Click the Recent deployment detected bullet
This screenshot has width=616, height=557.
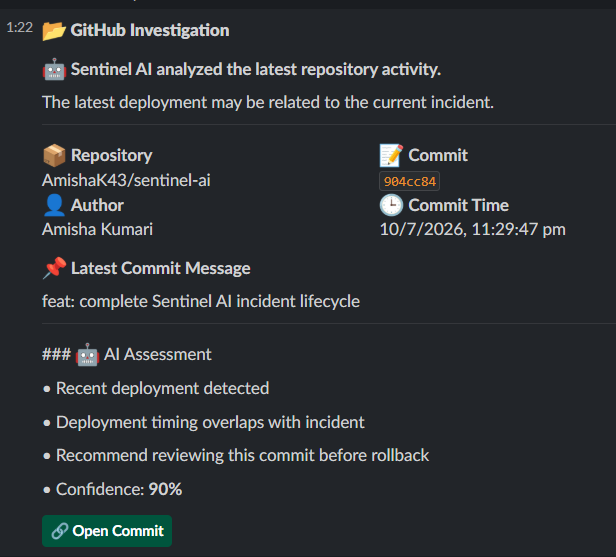(x=156, y=388)
